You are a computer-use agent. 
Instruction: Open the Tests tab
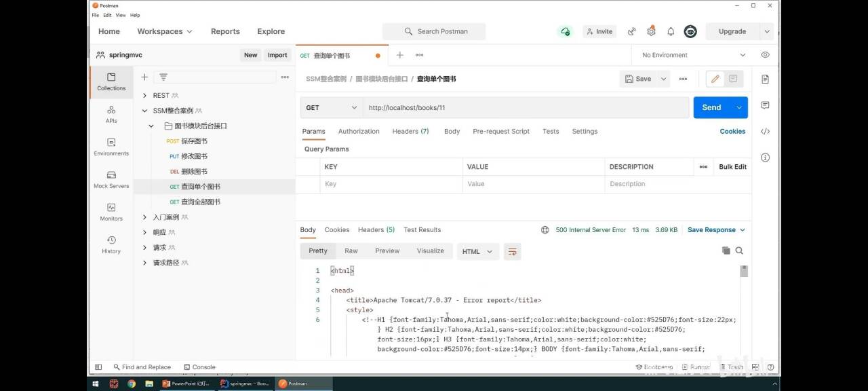click(551, 131)
